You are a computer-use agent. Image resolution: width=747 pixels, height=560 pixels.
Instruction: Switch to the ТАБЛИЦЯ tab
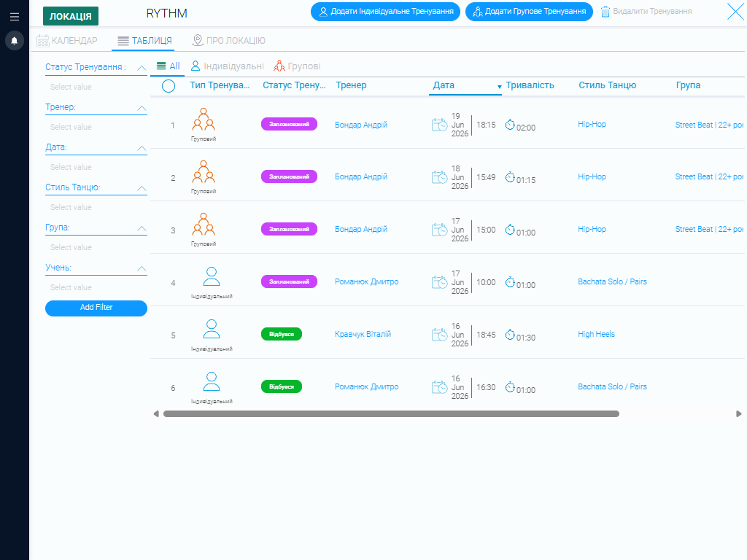(x=144, y=41)
